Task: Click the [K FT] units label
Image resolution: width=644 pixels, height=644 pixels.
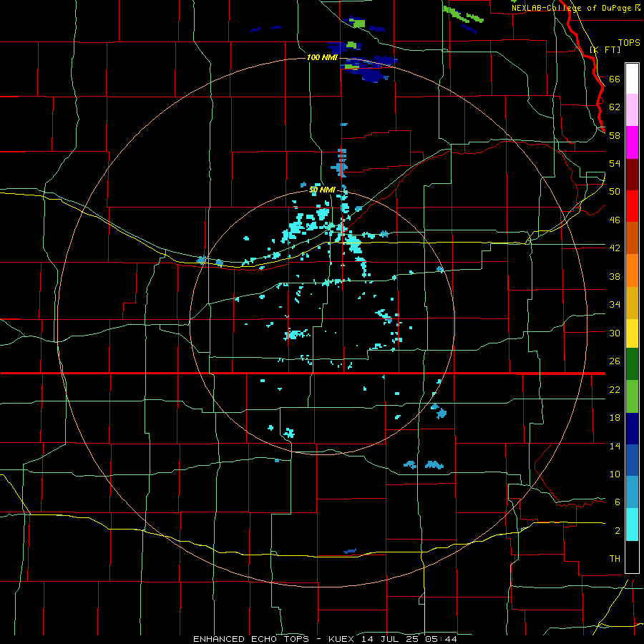Action: point(605,50)
